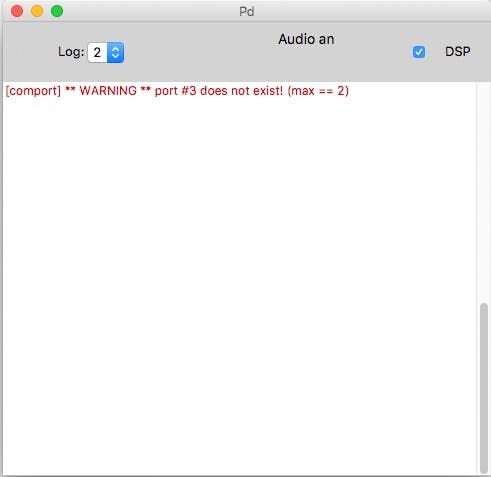Image resolution: width=491 pixels, height=477 pixels.
Task: Minimize the Pd window
Action: (x=37, y=11)
